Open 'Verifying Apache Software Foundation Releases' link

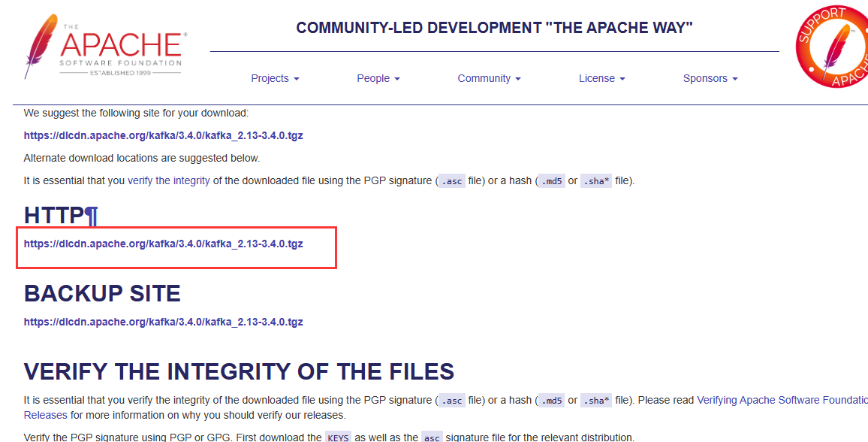(x=782, y=401)
